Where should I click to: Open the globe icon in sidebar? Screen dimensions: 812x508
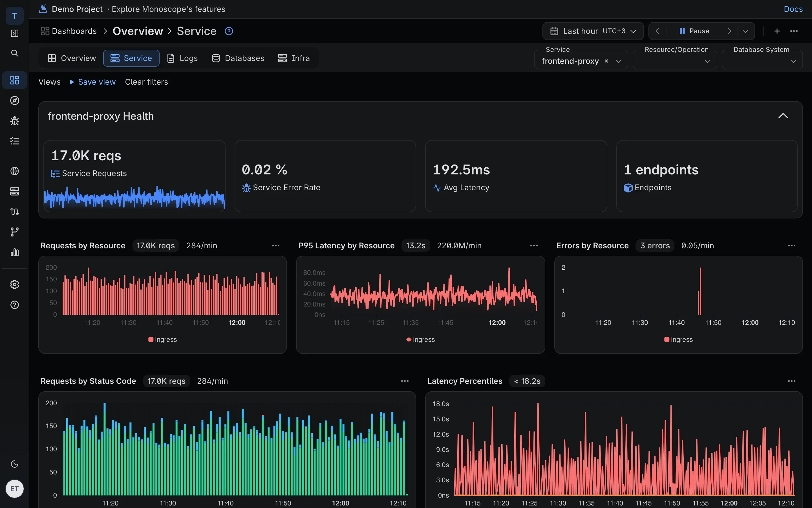pos(14,171)
